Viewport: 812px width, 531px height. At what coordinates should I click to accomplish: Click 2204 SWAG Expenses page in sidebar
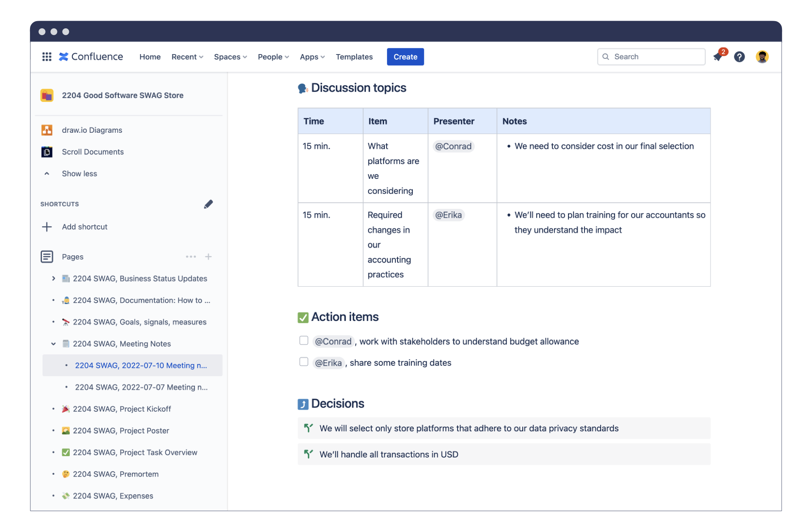[x=113, y=495]
